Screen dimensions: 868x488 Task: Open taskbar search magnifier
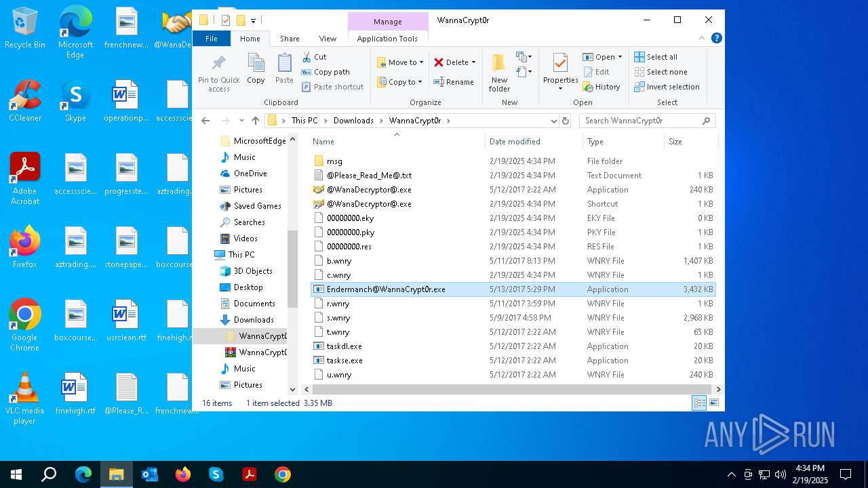(49, 474)
